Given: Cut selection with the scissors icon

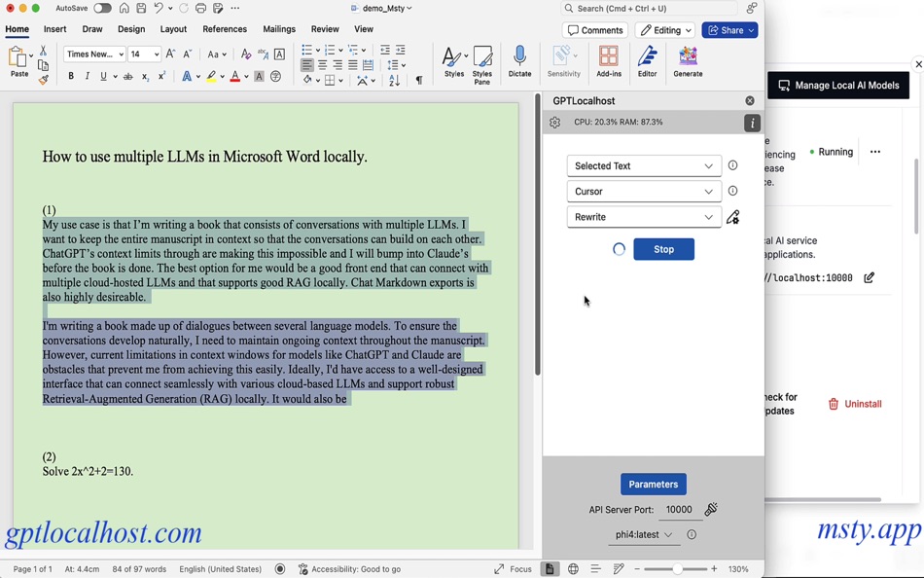Looking at the screenshot, I should tap(43, 51).
